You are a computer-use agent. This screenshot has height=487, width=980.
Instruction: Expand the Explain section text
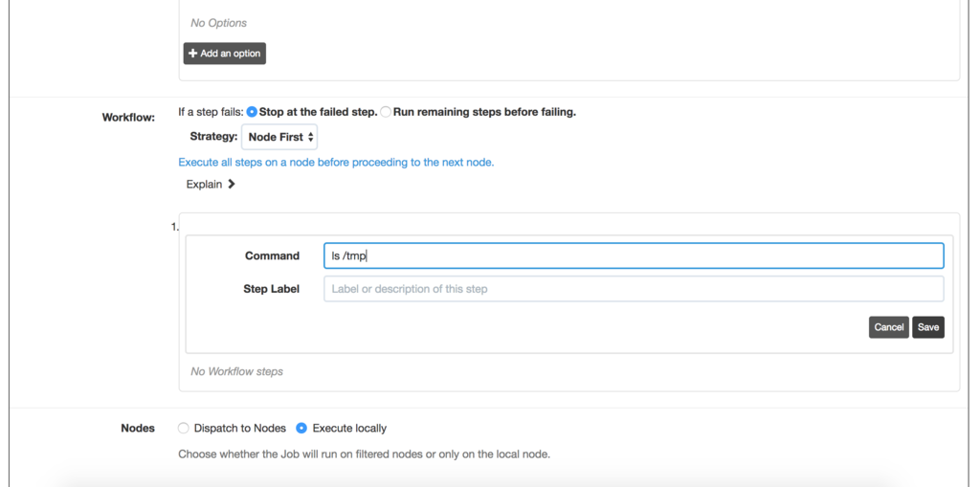(x=204, y=184)
